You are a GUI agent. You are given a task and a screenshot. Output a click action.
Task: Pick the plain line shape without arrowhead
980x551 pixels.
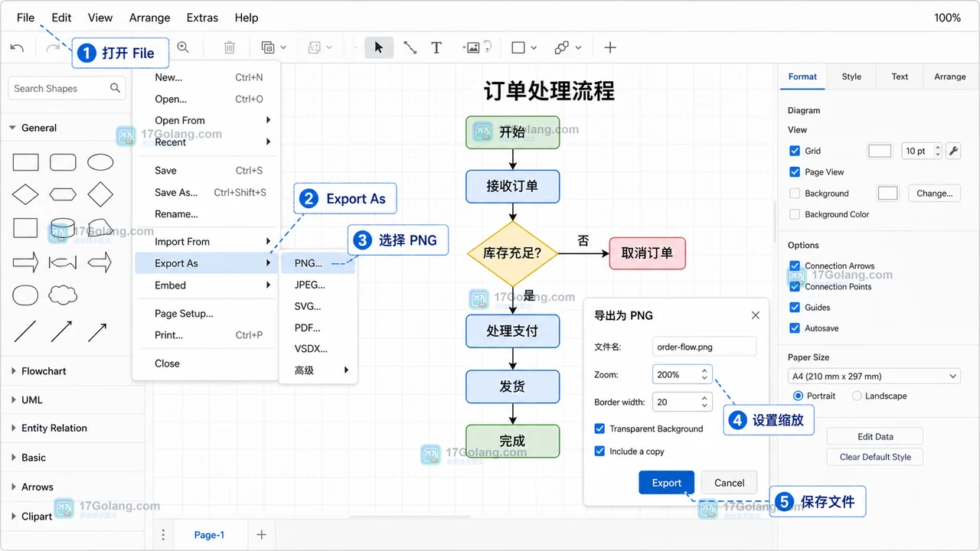(x=25, y=331)
